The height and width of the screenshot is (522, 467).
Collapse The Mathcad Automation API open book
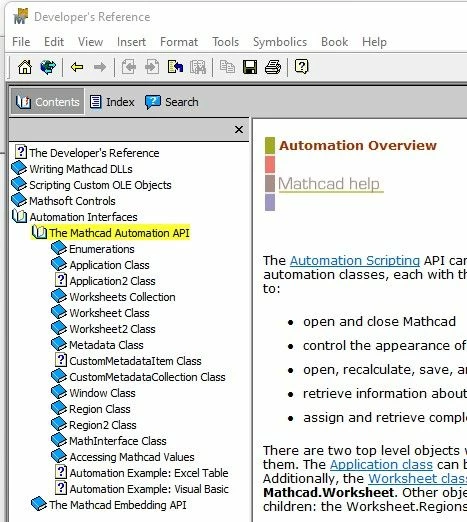[39, 232]
